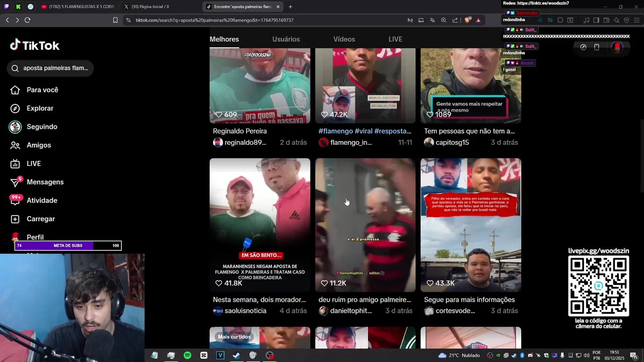Screen dimensions: 644x362
Task: Click the brave rewards triangle icon
Action: [478, 20]
